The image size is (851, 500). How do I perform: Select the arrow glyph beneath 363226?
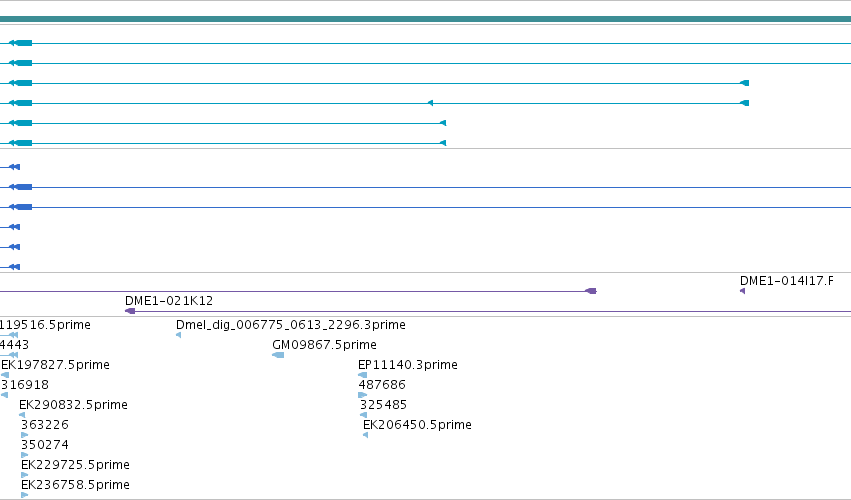tap(24, 435)
